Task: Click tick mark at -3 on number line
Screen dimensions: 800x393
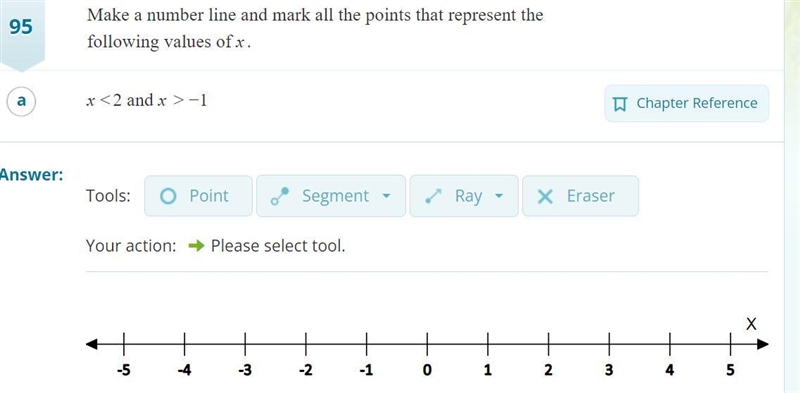Action: tap(245, 345)
